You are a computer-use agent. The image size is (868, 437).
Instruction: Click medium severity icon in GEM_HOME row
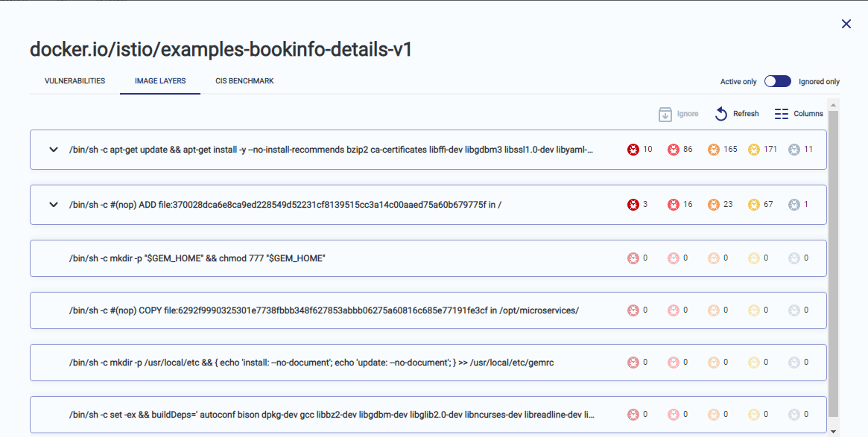pyautogui.click(x=714, y=258)
